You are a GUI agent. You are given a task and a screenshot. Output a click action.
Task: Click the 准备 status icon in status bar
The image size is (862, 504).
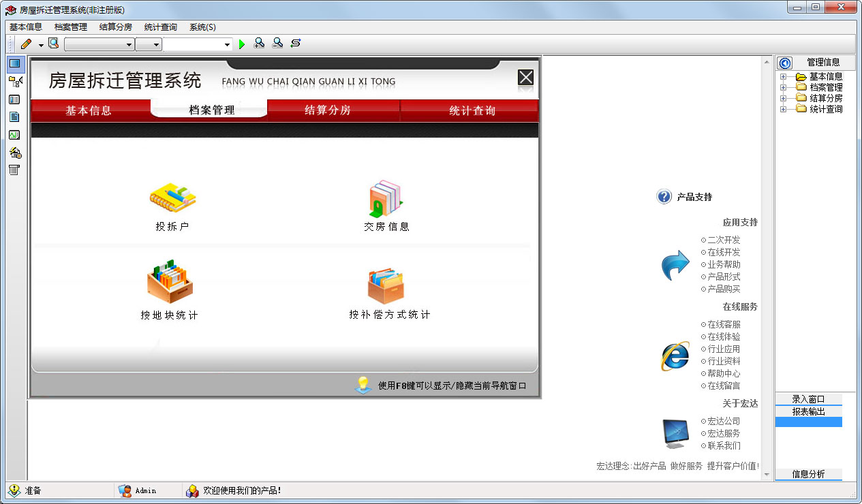click(x=14, y=490)
